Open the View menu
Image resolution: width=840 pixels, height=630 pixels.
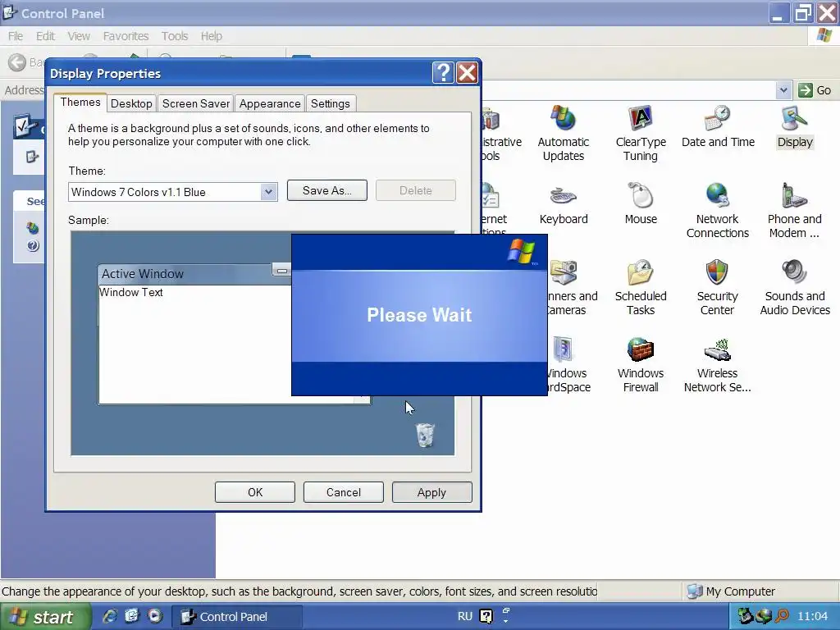click(x=79, y=36)
